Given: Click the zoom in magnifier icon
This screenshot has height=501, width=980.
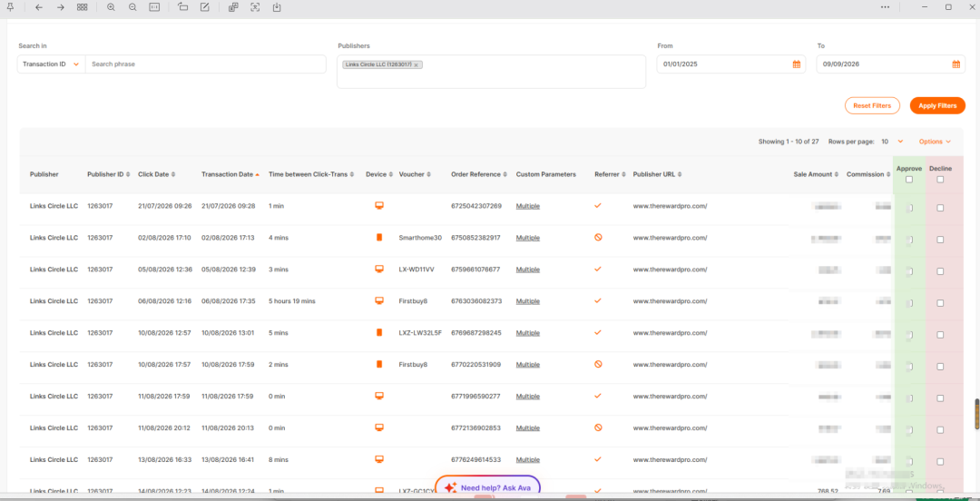Looking at the screenshot, I should pyautogui.click(x=112, y=7).
